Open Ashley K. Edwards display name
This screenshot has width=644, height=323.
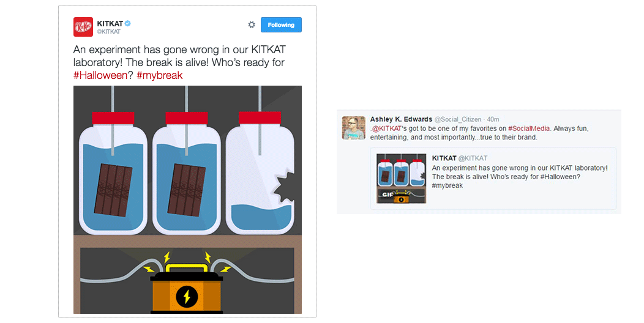401,119
